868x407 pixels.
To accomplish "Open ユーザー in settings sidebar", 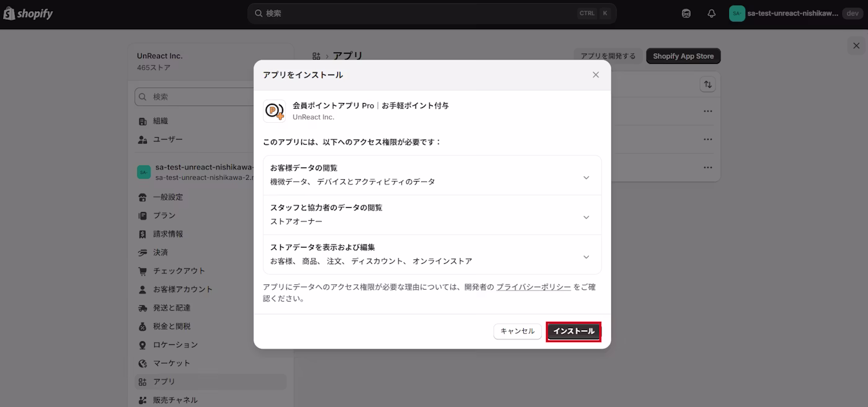I will click(210, 140).
